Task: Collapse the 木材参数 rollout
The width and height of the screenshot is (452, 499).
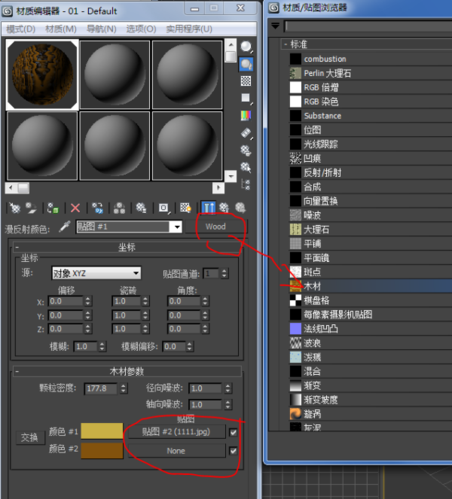Action: point(127,371)
